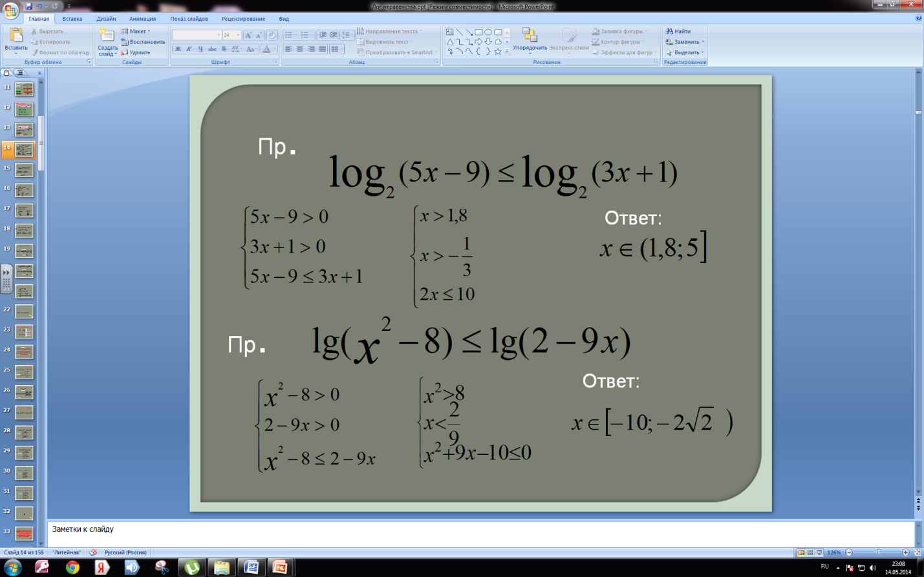Expand the shapes gallery list
Viewport: 924px width, 577px height.
506,52
